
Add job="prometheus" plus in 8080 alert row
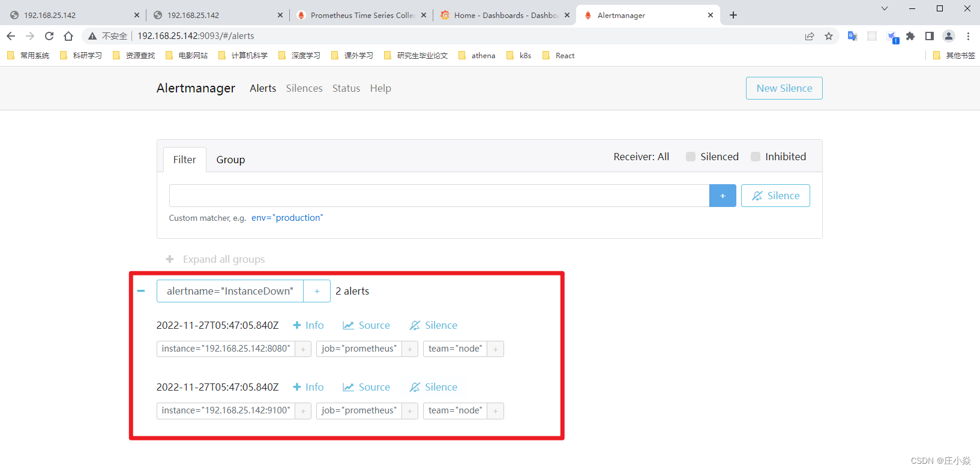pos(410,349)
